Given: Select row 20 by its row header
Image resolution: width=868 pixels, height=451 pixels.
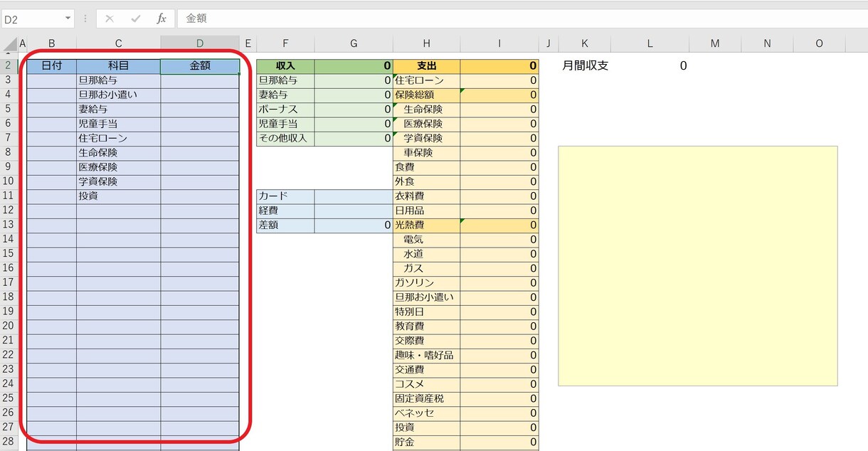Looking at the screenshot, I should 9,326.
